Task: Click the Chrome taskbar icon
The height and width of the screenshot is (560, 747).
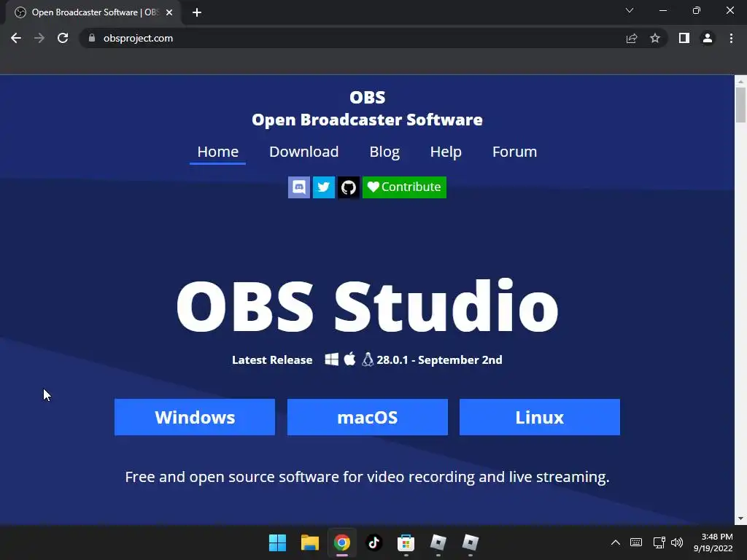Action: 341,542
